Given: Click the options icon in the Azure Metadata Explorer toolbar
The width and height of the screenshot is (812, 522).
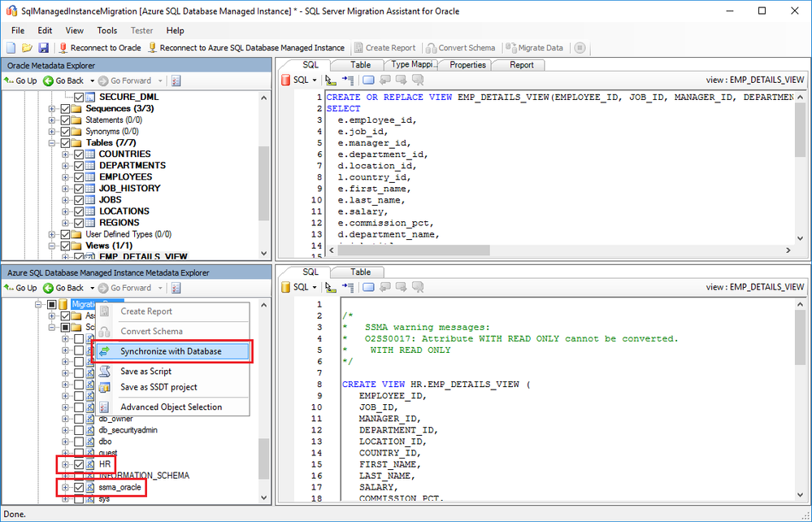Looking at the screenshot, I should click(176, 288).
